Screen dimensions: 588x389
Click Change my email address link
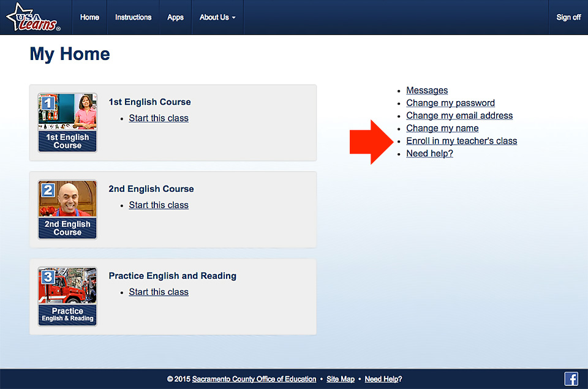(x=459, y=115)
